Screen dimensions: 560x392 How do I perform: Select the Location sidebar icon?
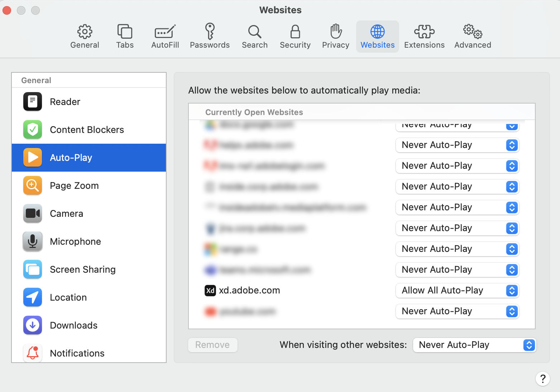tap(32, 297)
